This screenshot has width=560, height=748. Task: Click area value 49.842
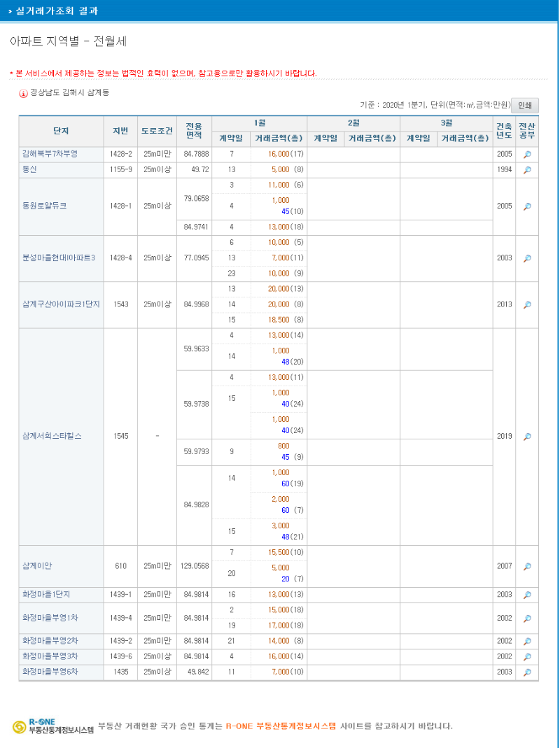197,672
